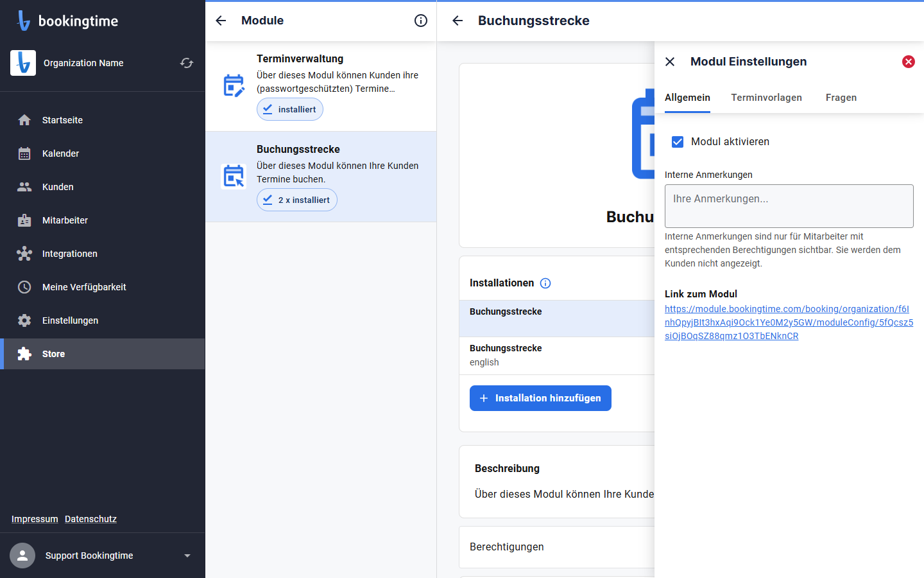The image size is (924, 578).
Task: Switch to the Fragen tab
Action: pos(841,98)
